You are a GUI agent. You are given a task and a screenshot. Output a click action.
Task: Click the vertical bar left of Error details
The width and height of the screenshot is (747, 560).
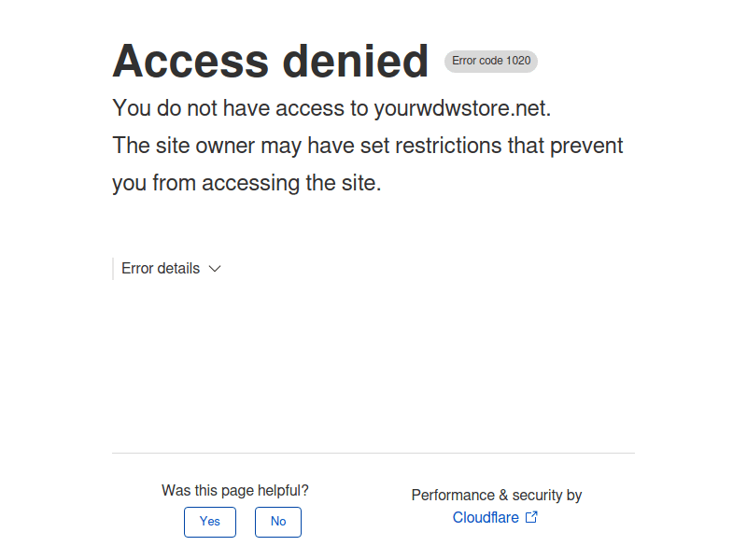coord(113,269)
